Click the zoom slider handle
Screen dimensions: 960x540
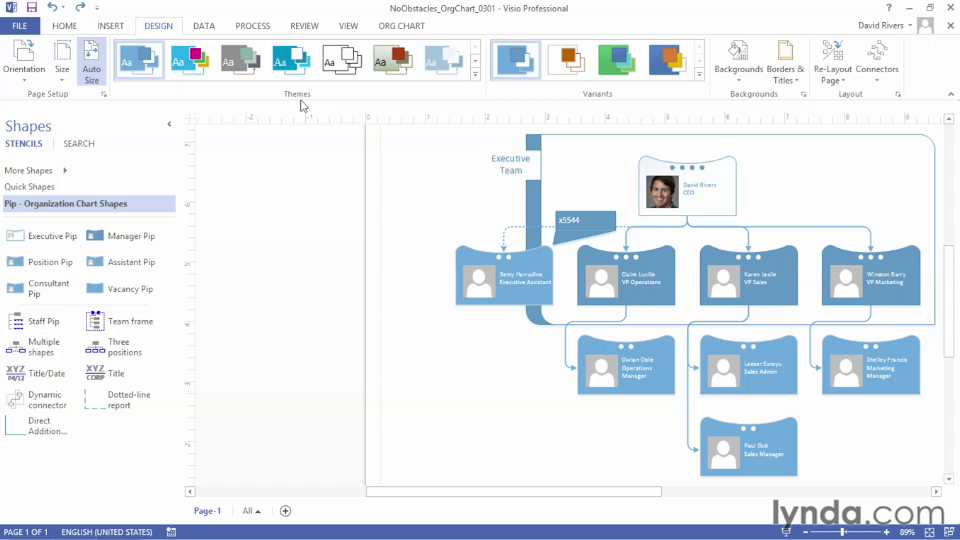843,532
